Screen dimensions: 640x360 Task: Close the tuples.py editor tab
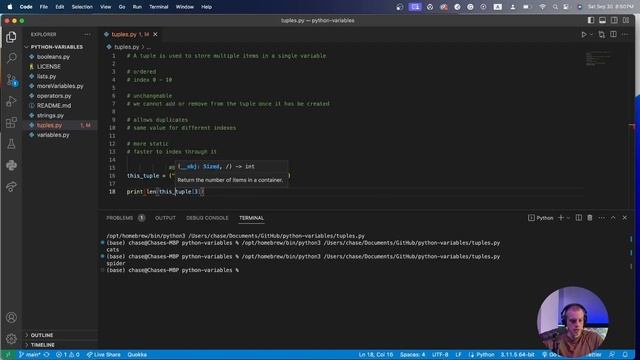coord(156,34)
